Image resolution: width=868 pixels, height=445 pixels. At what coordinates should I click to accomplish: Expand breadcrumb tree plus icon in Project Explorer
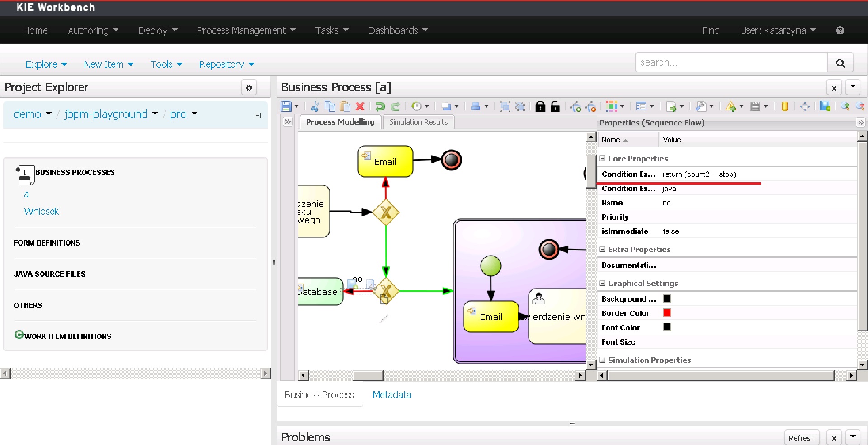tap(258, 115)
